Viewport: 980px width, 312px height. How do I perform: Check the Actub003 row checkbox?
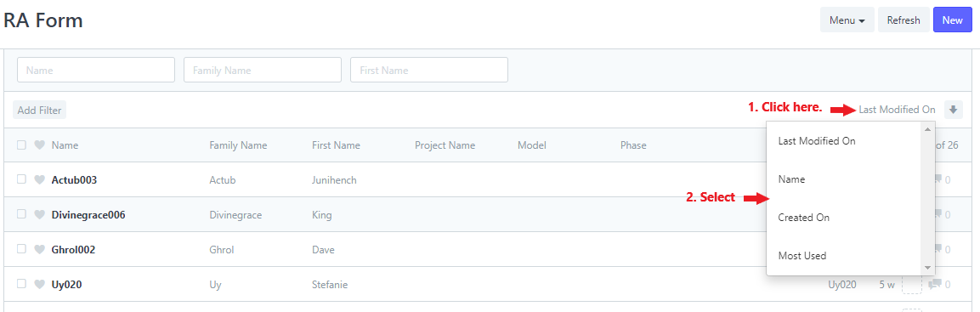[x=21, y=179]
